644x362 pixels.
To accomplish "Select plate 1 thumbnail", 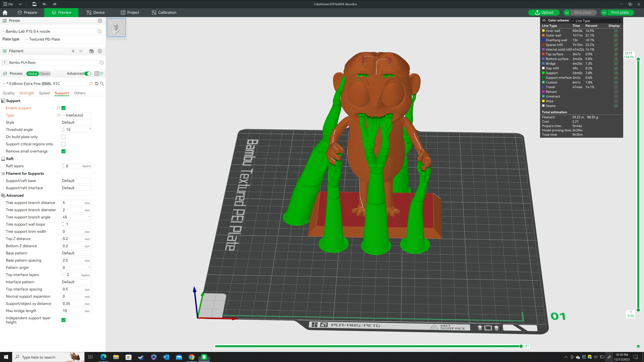I will [x=116, y=27].
